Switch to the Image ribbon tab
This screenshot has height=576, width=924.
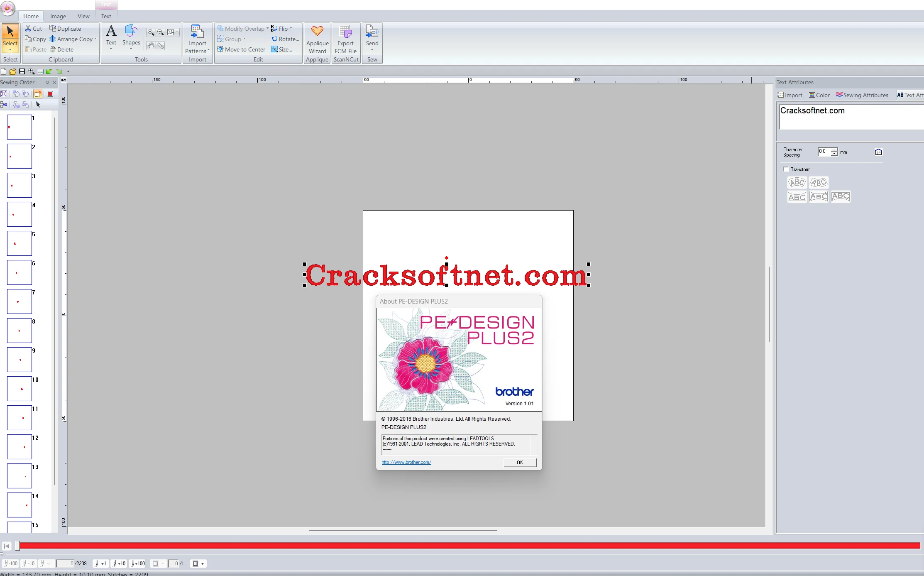click(x=58, y=16)
